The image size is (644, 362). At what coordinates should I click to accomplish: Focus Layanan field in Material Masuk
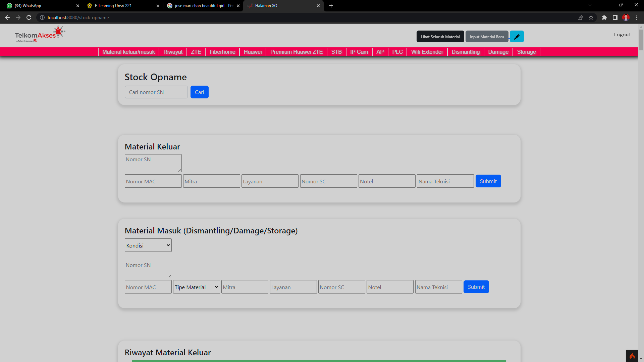(x=293, y=287)
